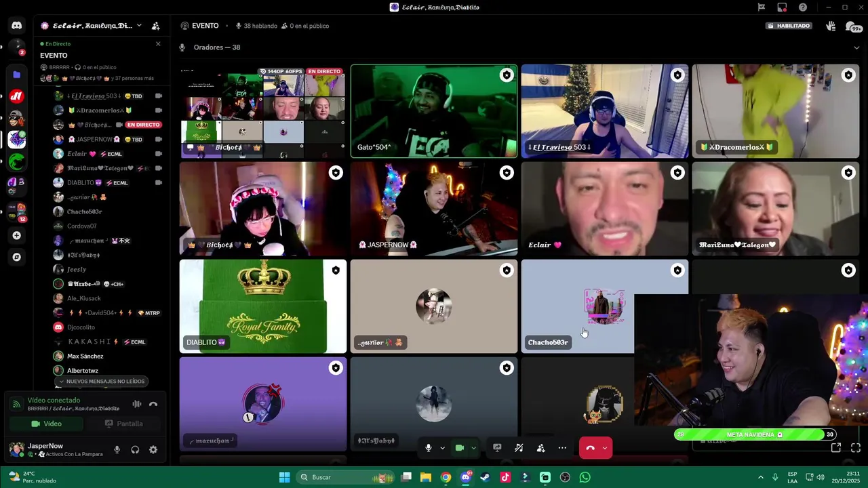Image resolution: width=868 pixels, height=488 pixels.
Task: Click the META NAVIDEÑA progress bar
Action: [755, 434]
